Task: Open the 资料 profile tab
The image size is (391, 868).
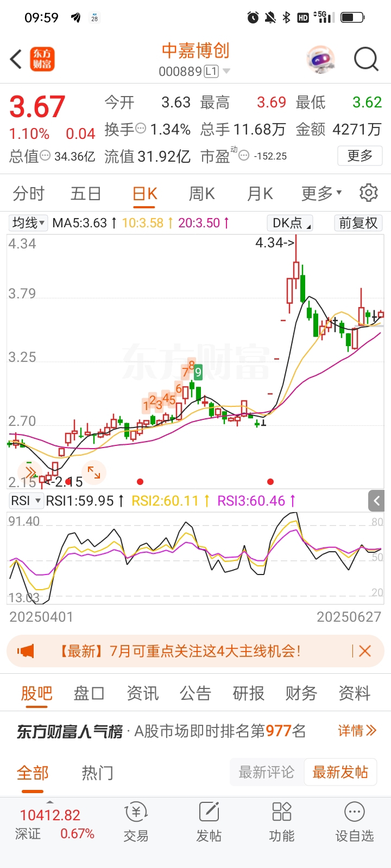Action: coord(354,693)
